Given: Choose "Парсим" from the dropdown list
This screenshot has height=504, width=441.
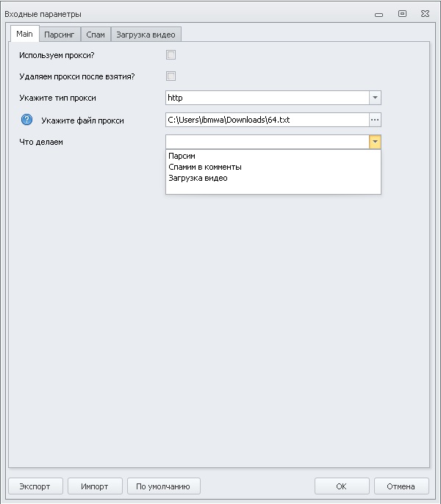Looking at the screenshot, I should (182, 156).
